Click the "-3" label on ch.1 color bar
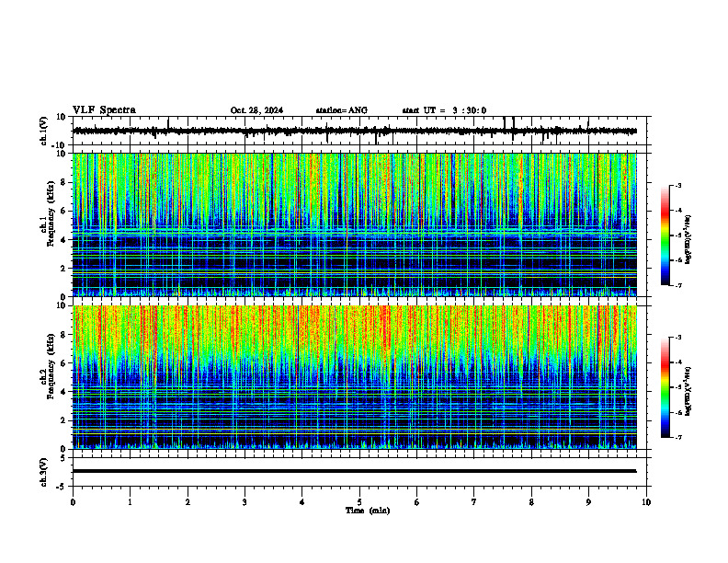 point(678,186)
